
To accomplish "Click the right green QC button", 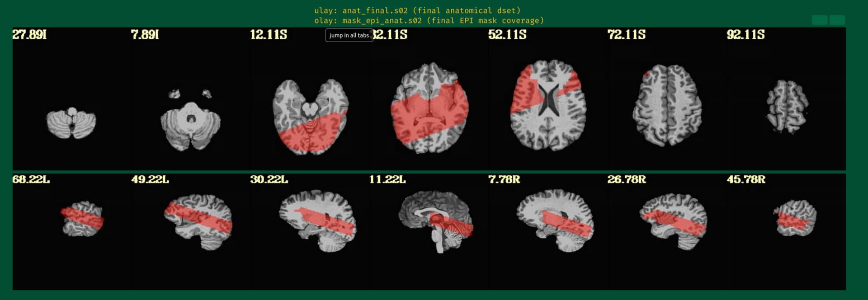I will 837,20.
